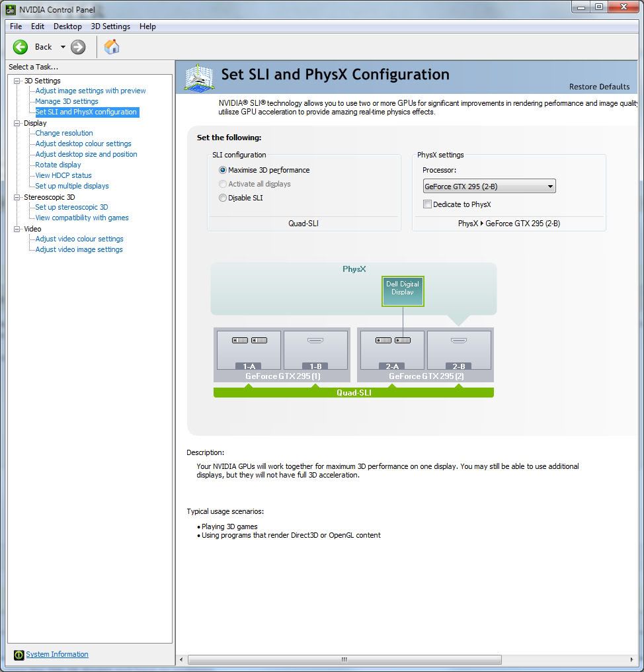The image size is (644, 672).
Task: Collapse the 3D Settings tree node
Action: pos(17,81)
